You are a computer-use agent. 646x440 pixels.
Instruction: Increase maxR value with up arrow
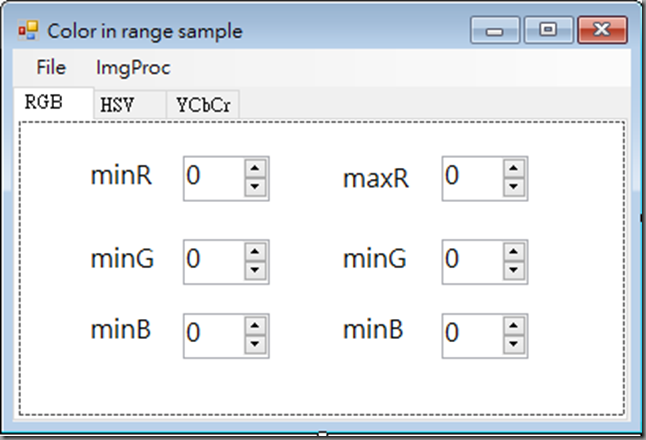point(513,168)
